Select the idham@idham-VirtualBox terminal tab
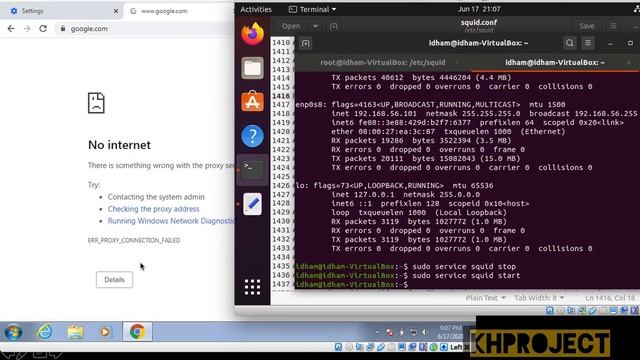Screen dimensions: 640x360 coord(555,62)
